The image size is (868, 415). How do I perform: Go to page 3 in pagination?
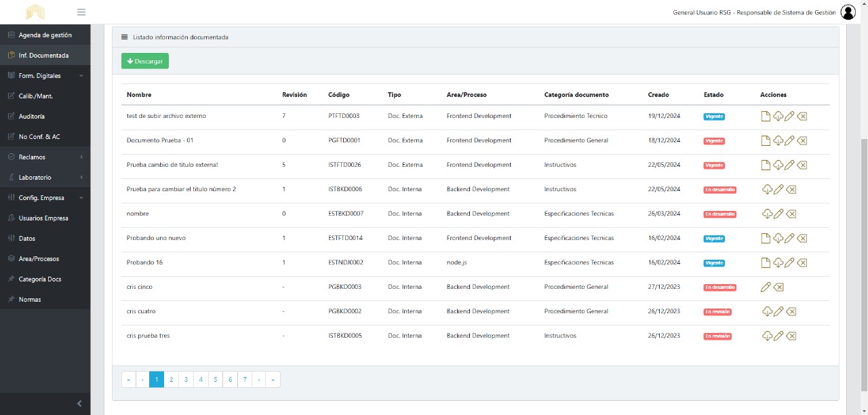coord(186,380)
